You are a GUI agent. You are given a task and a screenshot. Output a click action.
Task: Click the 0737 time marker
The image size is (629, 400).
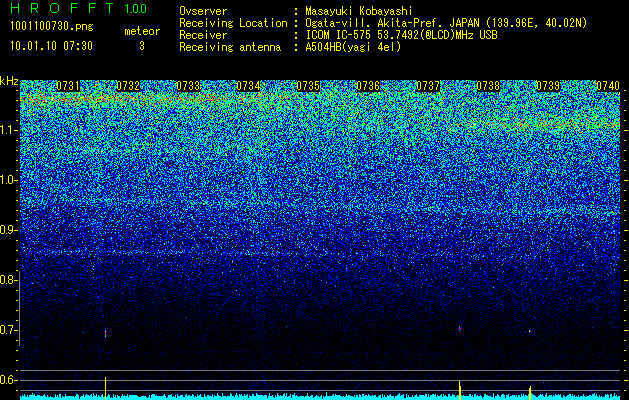pyautogui.click(x=428, y=86)
